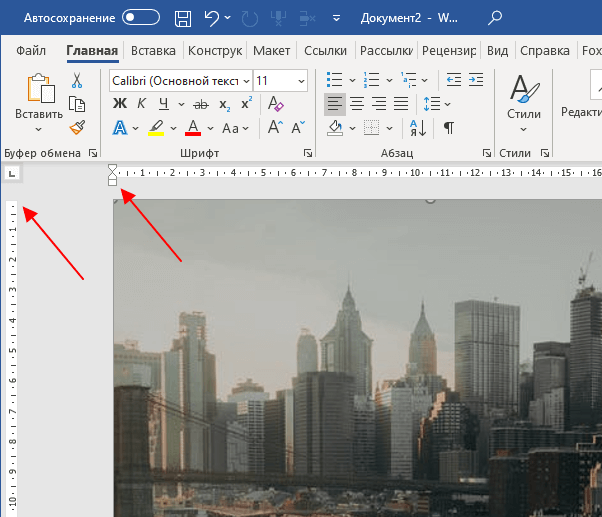Screen dimensions: 602x517
Task: Click the tab selector at ruler corner
Action: point(11,174)
